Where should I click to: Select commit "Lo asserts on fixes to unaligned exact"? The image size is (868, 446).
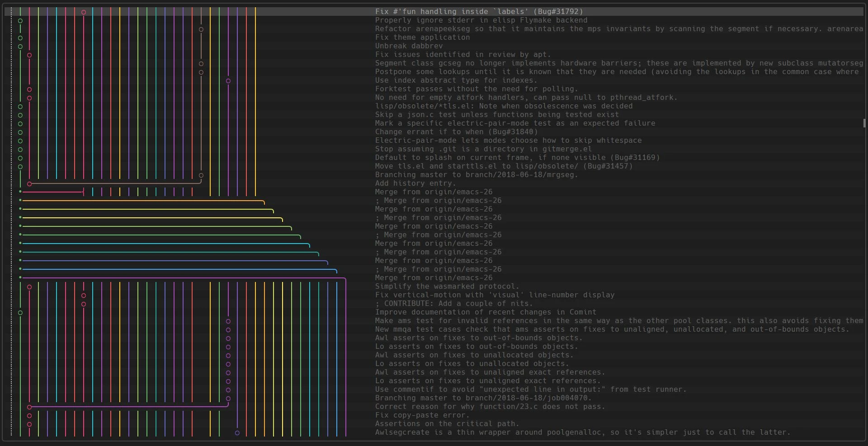coord(488,381)
